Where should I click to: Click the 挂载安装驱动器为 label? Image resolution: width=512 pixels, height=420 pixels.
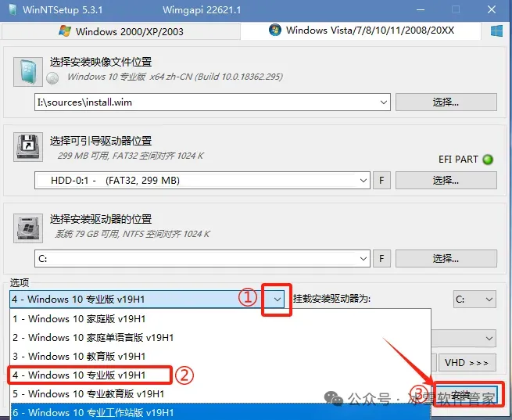pos(331,299)
